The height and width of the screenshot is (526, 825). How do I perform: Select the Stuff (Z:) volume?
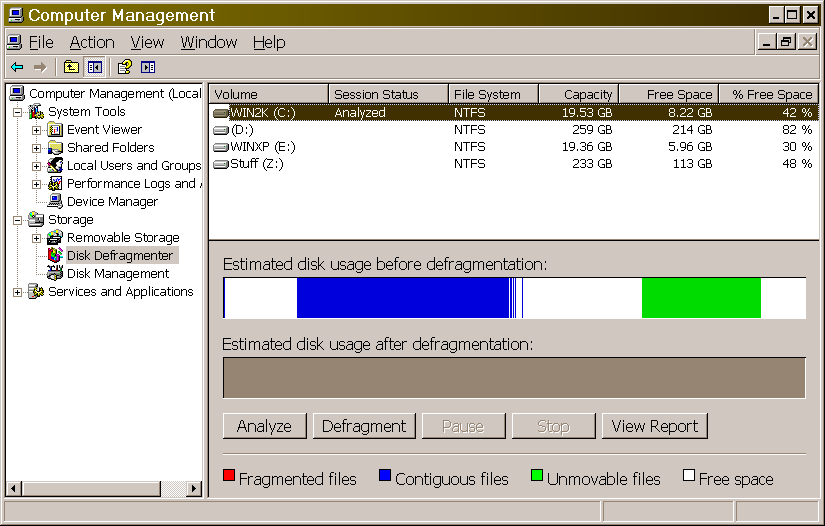(x=256, y=164)
